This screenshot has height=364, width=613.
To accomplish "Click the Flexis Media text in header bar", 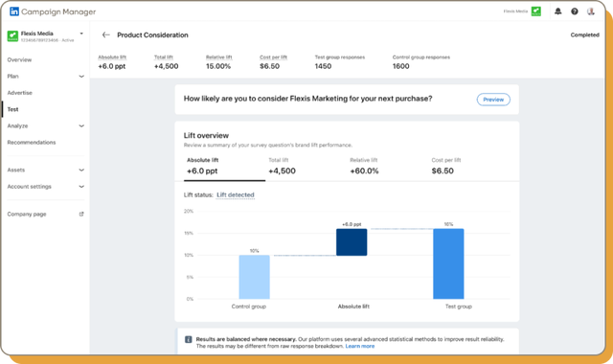I will point(515,11).
